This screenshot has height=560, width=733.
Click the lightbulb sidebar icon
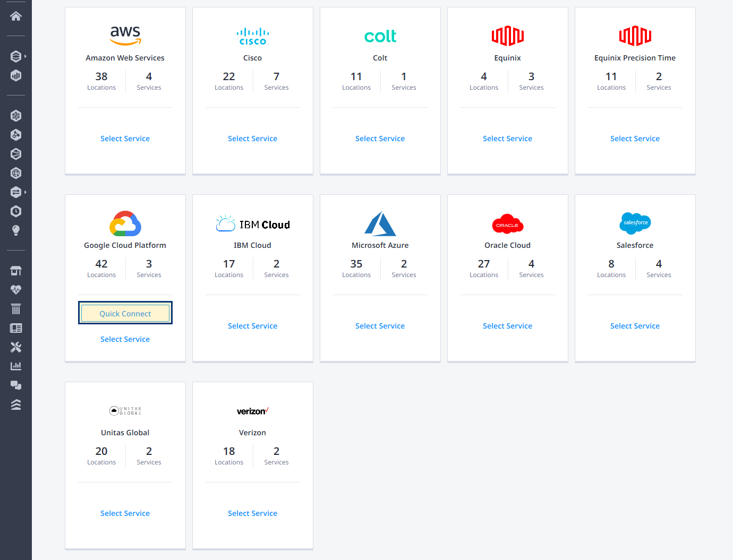16,230
